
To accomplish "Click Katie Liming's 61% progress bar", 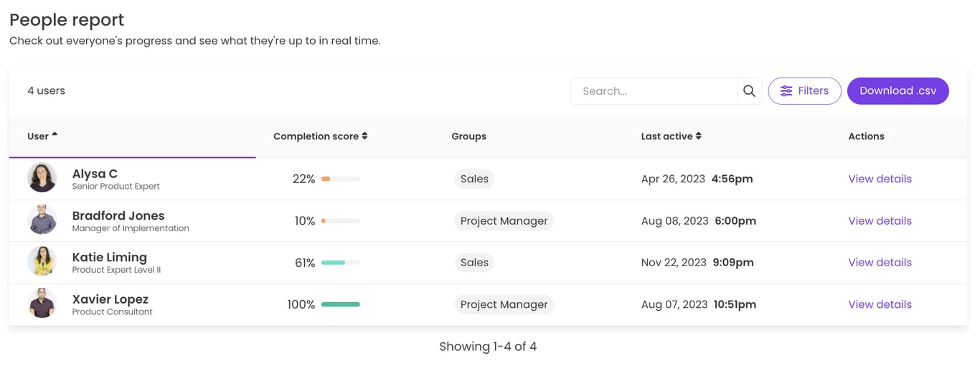I will click(340, 263).
